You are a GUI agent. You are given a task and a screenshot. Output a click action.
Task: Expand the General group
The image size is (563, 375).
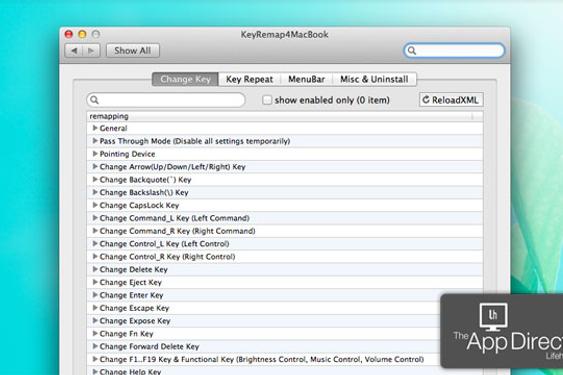[95, 128]
